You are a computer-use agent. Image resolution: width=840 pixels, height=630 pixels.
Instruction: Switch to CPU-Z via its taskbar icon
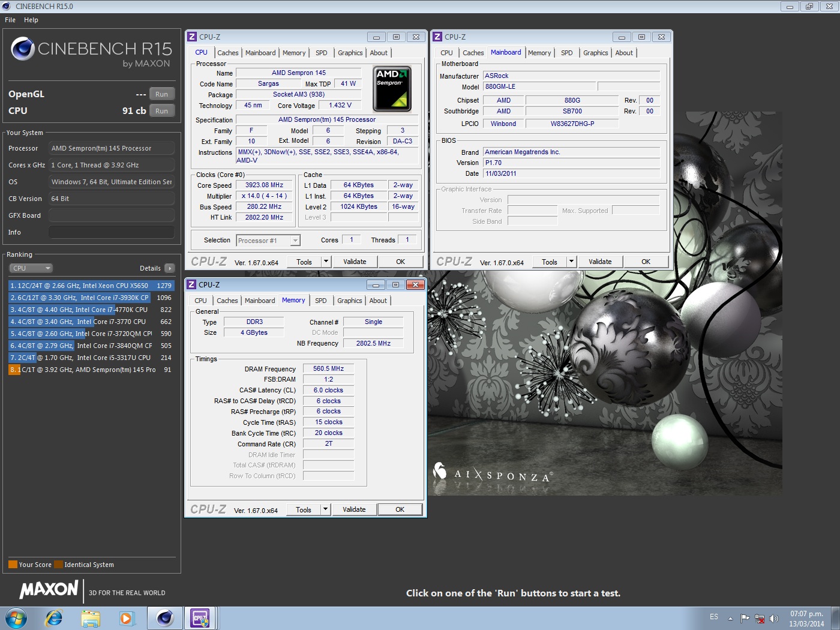point(200,618)
